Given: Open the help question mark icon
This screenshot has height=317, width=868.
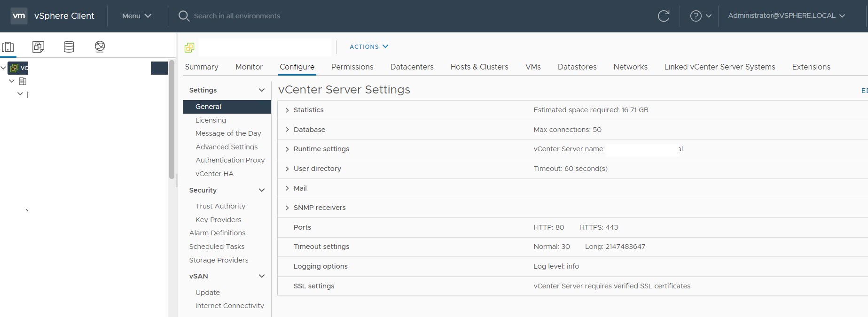Looking at the screenshot, I should coord(696,16).
